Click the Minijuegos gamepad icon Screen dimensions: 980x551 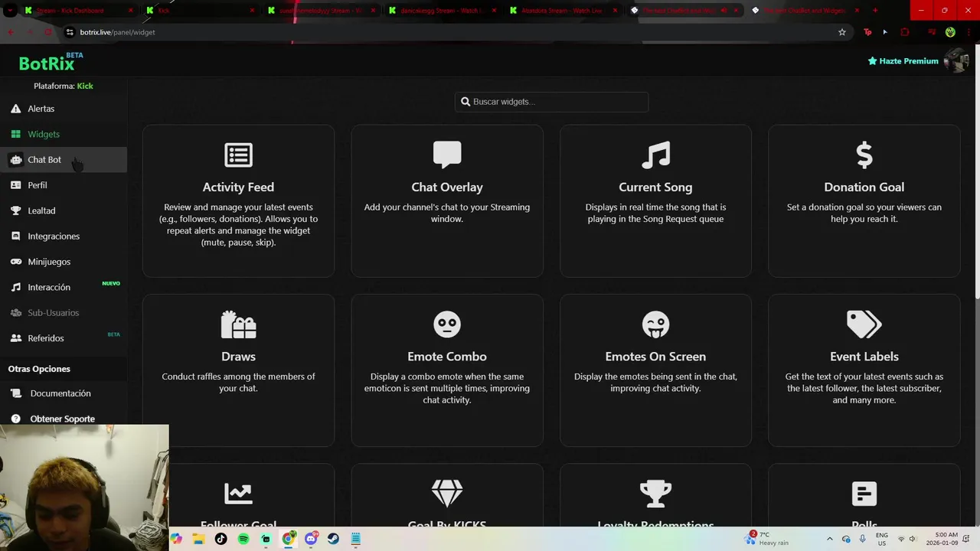click(x=16, y=262)
